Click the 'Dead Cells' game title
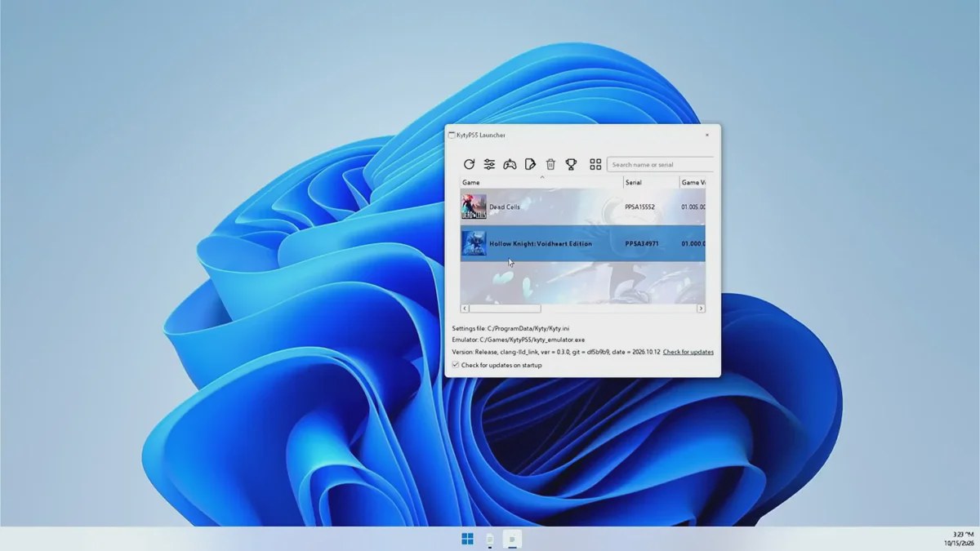Image resolution: width=980 pixels, height=551 pixels. click(505, 207)
